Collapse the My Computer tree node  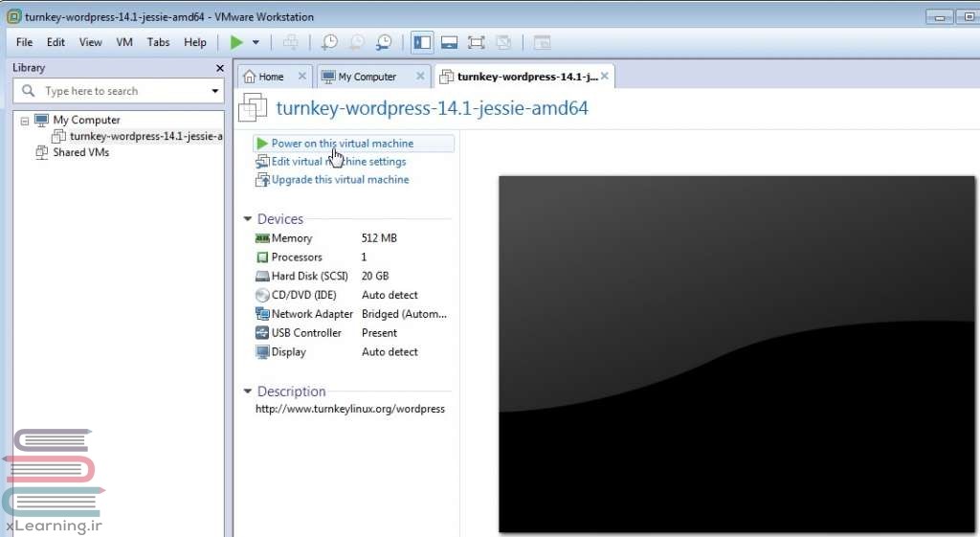pyautogui.click(x=25, y=121)
